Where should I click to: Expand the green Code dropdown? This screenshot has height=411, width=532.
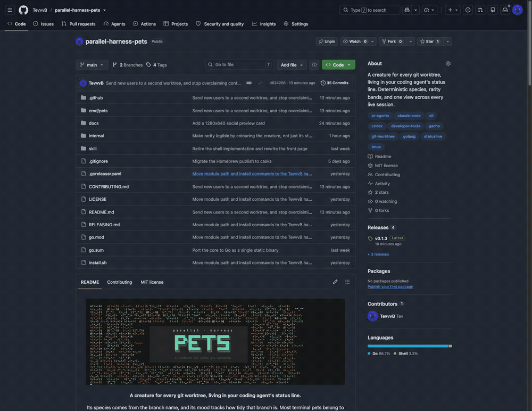pyautogui.click(x=338, y=64)
